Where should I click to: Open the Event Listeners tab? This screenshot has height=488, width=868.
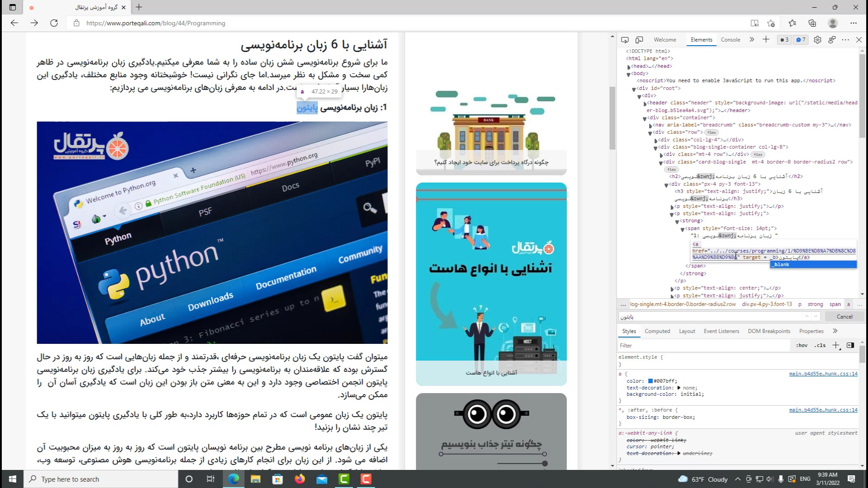tap(722, 331)
